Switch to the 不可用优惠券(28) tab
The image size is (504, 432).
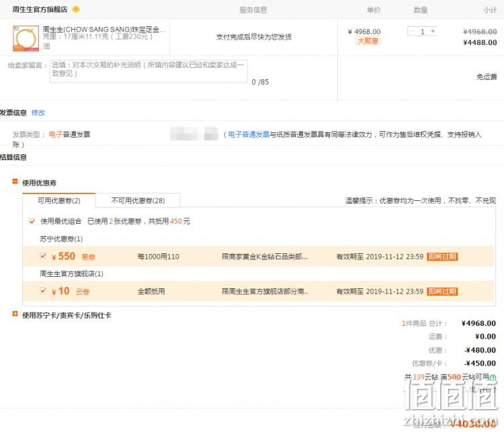138,201
